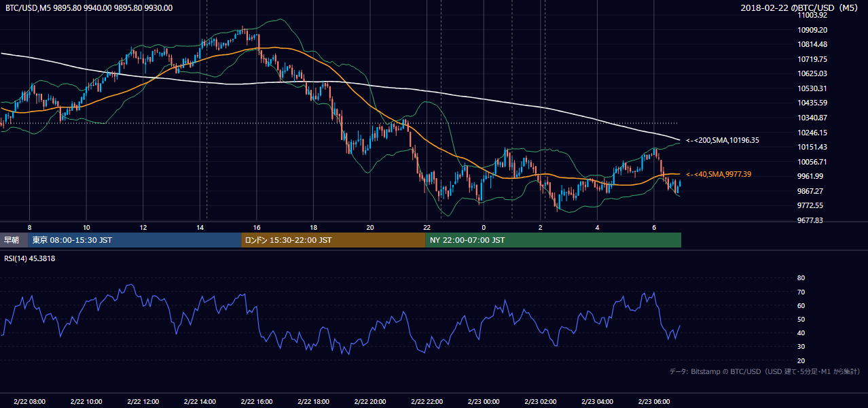Click price axis value 10814.48
The image size is (868, 408).
click(x=813, y=44)
